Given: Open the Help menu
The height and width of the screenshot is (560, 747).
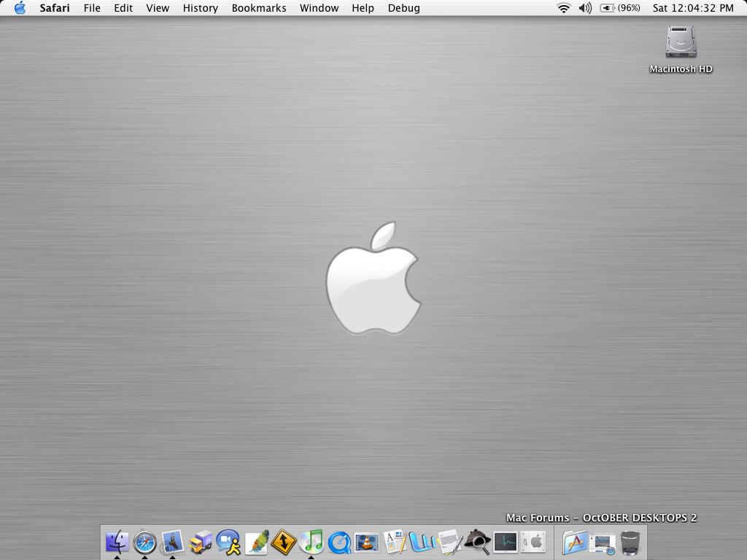Looking at the screenshot, I should (x=363, y=8).
